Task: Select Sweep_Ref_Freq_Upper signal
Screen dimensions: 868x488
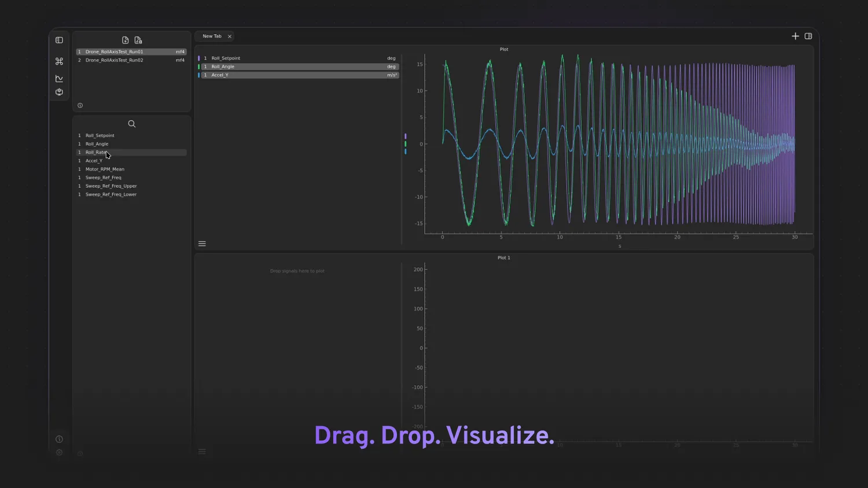Action: pos(111,186)
